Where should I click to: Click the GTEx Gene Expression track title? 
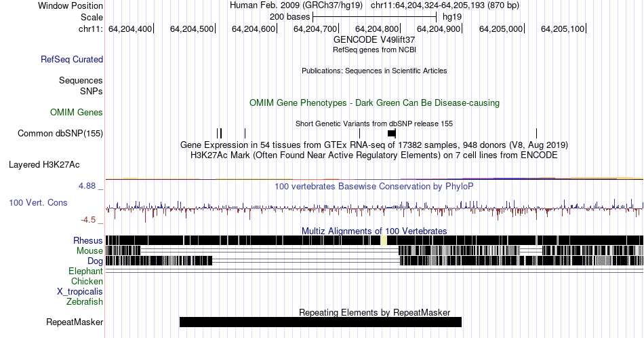click(x=374, y=145)
